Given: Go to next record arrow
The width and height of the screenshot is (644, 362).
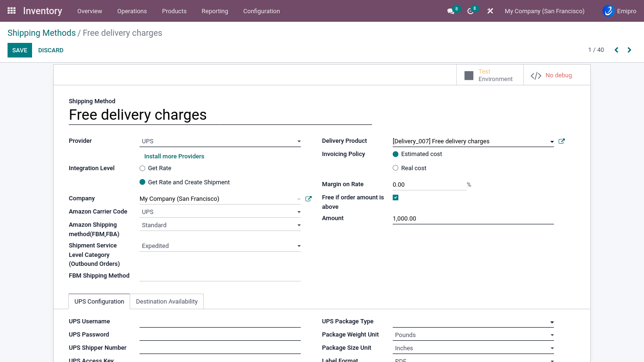Looking at the screenshot, I should tap(629, 50).
